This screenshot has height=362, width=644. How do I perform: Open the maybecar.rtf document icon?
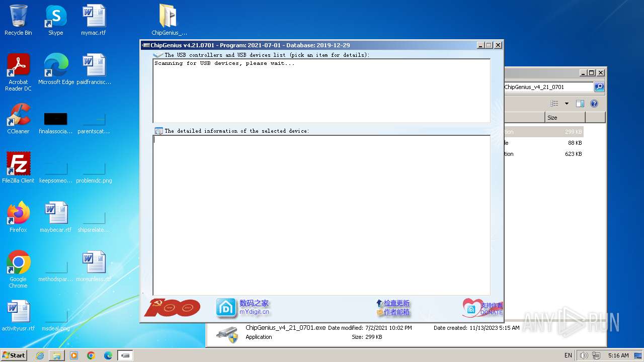pos(55,217)
